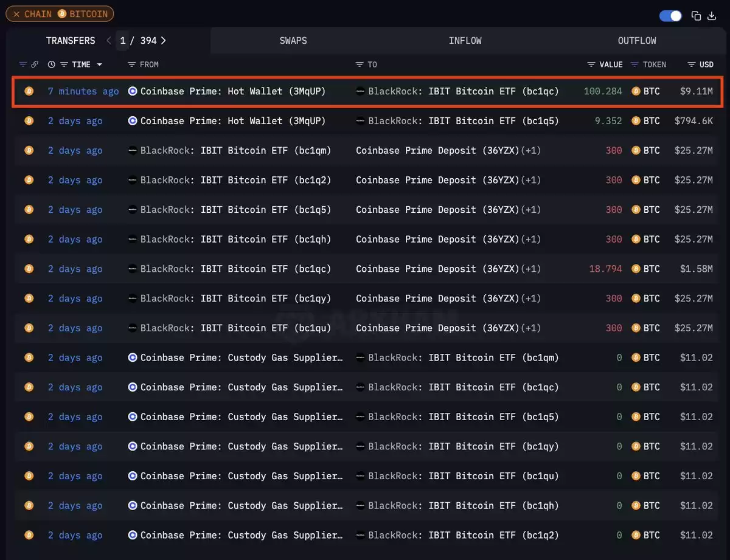The width and height of the screenshot is (730, 560).
Task: Open BlackRock IBIT (bc1qy) recipient entry
Action: (x=464, y=446)
